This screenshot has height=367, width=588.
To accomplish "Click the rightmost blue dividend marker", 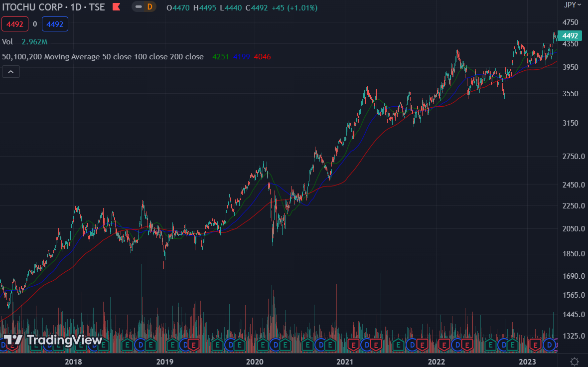I will (x=549, y=345).
